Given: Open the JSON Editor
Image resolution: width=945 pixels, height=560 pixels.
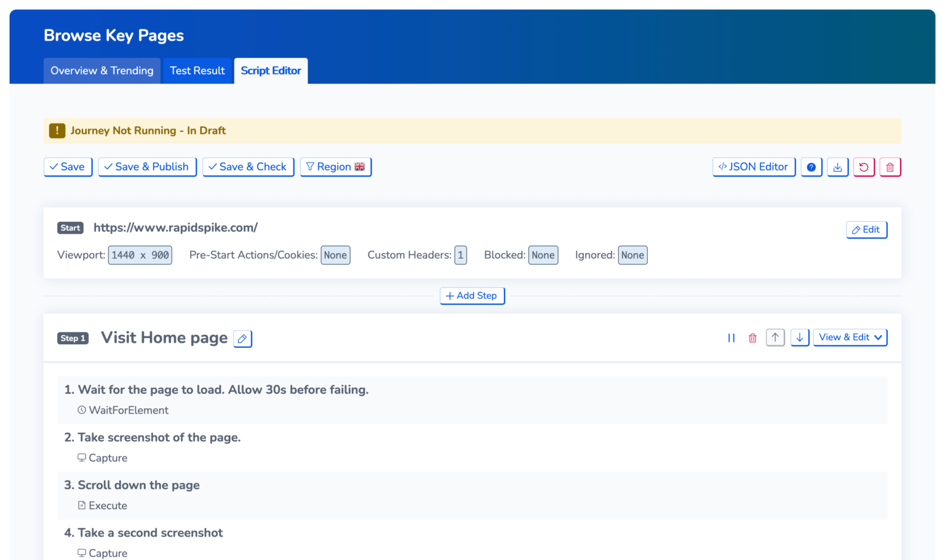Looking at the screenshot, I should coord(754,167).
